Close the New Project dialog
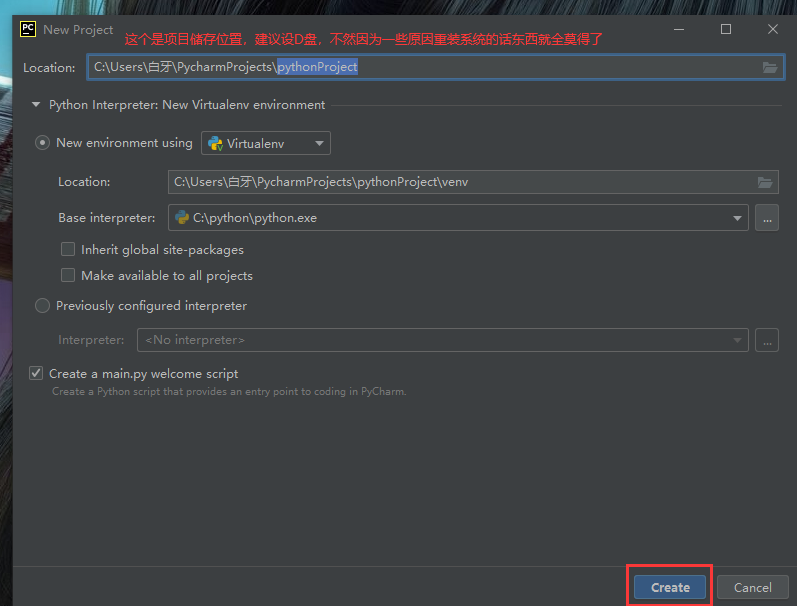 click(x=773, y=29)
